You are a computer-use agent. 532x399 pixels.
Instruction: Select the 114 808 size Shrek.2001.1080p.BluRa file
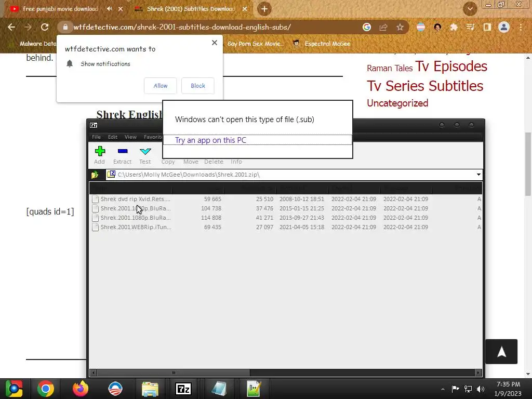tap(285, 218)
